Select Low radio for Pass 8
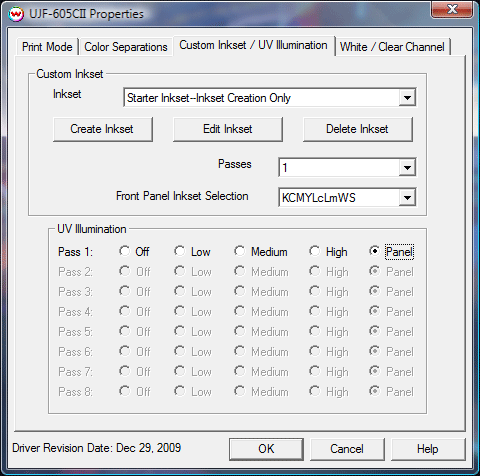 (x=180, y=391)
